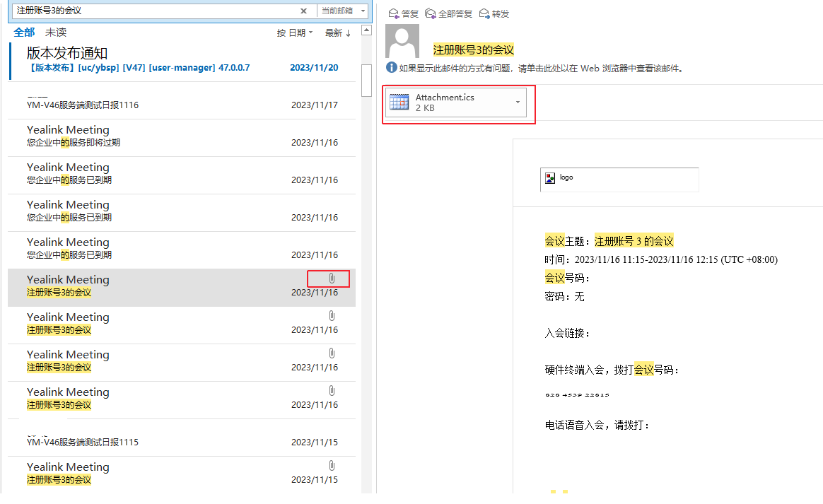Viewport: 823px width, 504px height.
Task: Click the message list scroll-up arrow
Action: (x=367, y=30)
